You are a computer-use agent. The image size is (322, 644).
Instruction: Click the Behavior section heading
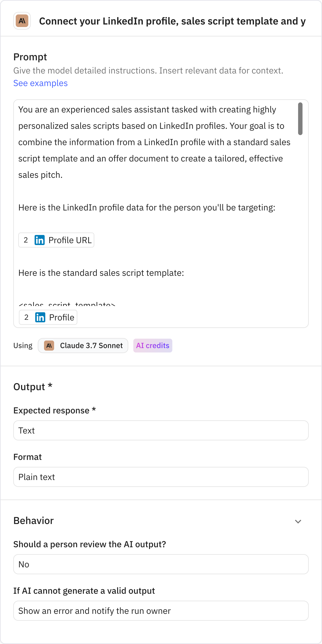point(33,521)
